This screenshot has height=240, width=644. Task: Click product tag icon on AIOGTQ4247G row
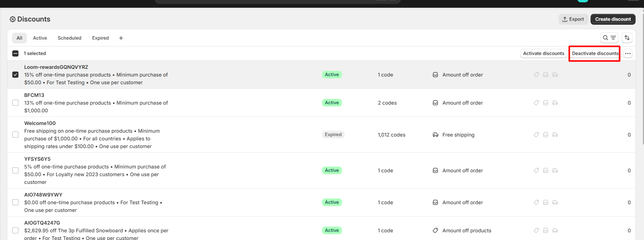(x=435, y=230)
